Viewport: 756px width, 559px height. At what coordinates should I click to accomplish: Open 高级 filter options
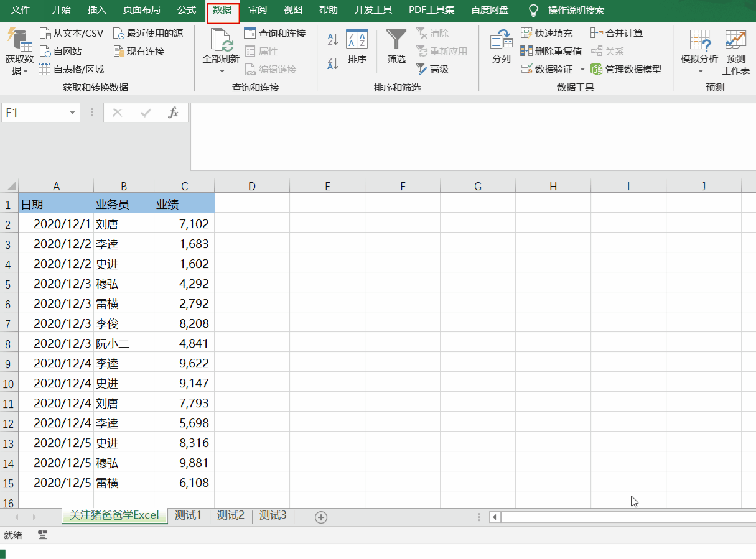pos(432,69)
